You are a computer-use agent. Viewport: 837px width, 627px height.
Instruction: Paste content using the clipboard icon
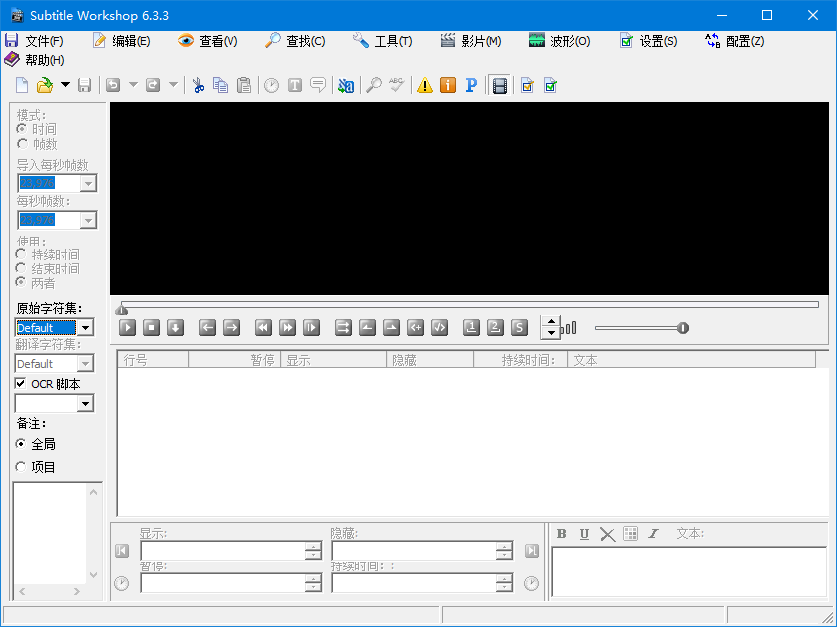click(244, 85)
